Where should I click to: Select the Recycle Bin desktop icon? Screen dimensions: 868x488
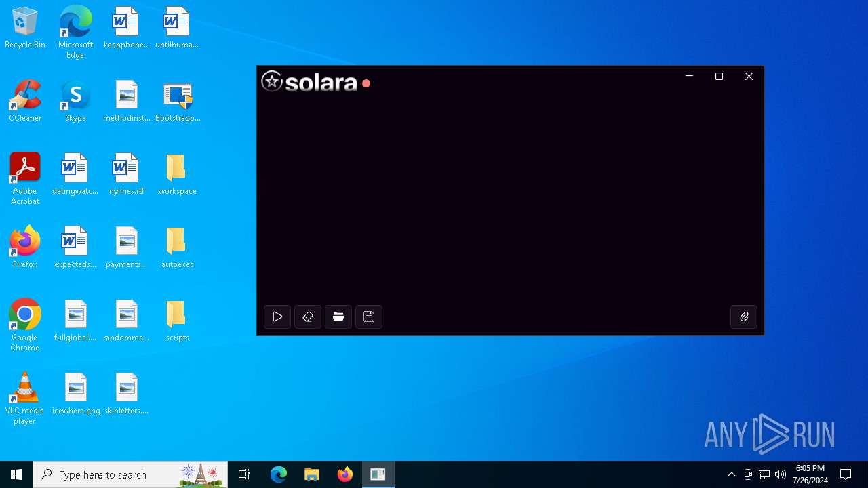25,28
